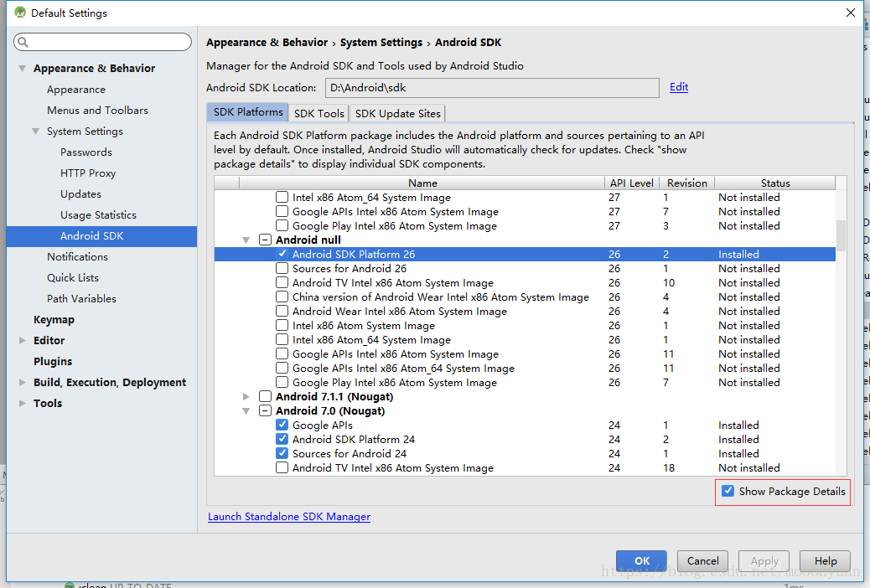Click the OK button

tap(642, 561)
